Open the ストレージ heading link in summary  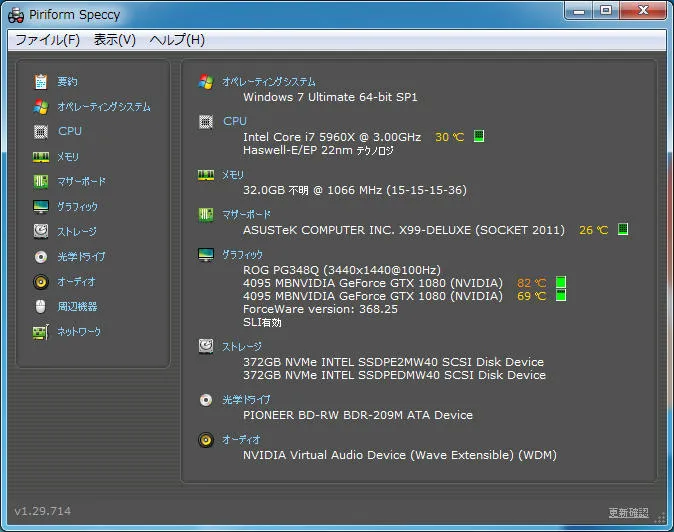point(242,346)
